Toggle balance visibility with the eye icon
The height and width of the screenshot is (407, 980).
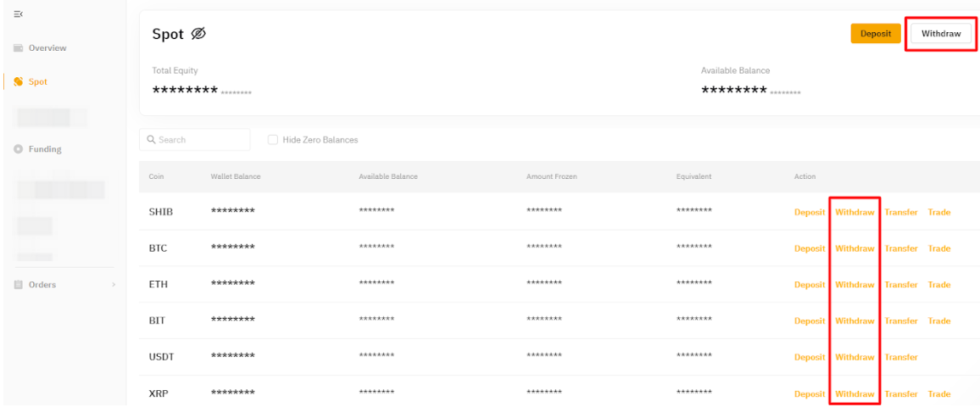coord(198,34)
